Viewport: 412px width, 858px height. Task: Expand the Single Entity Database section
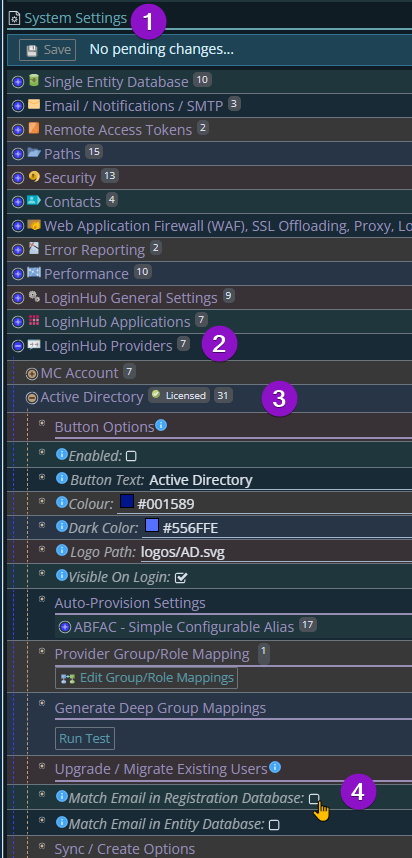pos(18,82)
